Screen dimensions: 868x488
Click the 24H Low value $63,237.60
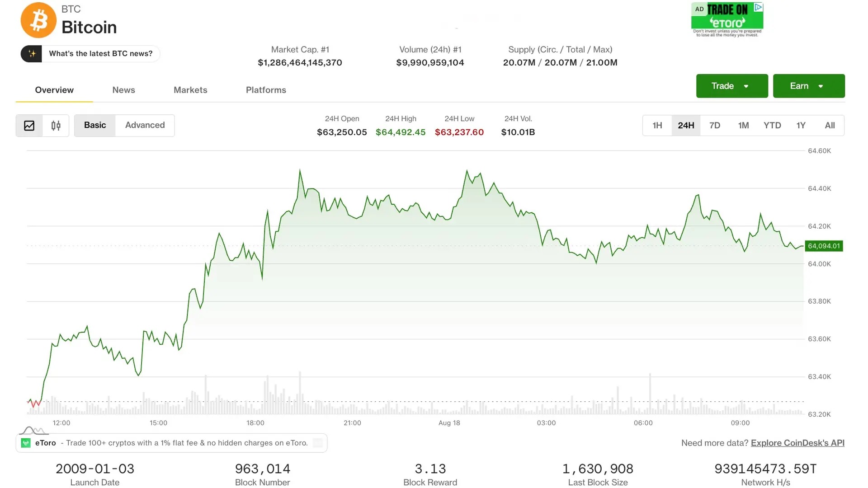(x=459, y=132)
